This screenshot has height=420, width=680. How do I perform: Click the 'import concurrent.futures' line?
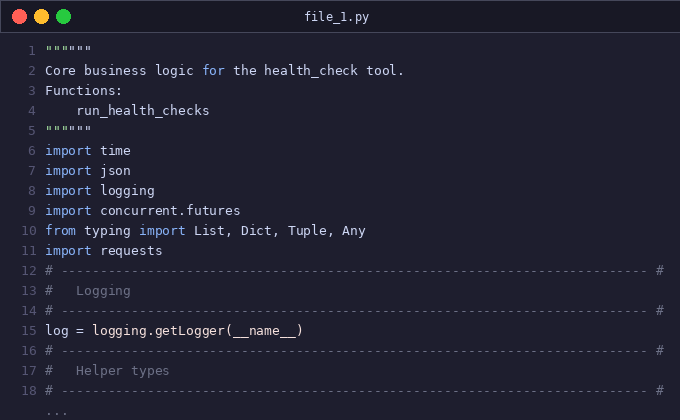point(143,210)
